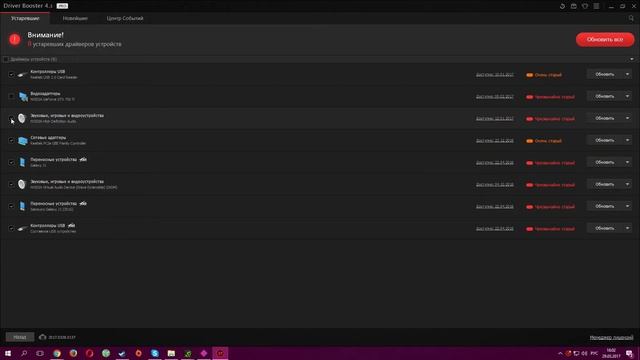Click the red Driver Booster taskbar icon

(220, 353)
